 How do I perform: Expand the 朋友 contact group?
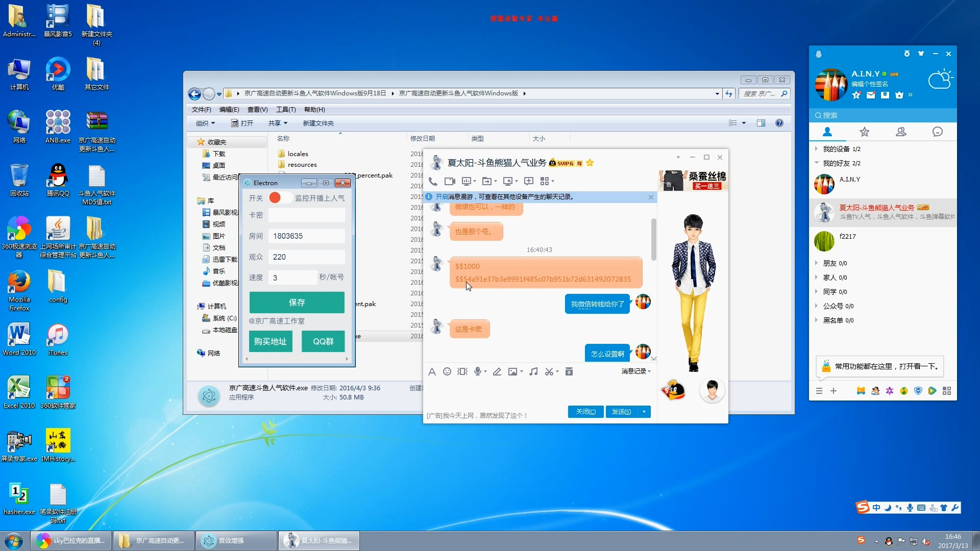click(816, 263)
